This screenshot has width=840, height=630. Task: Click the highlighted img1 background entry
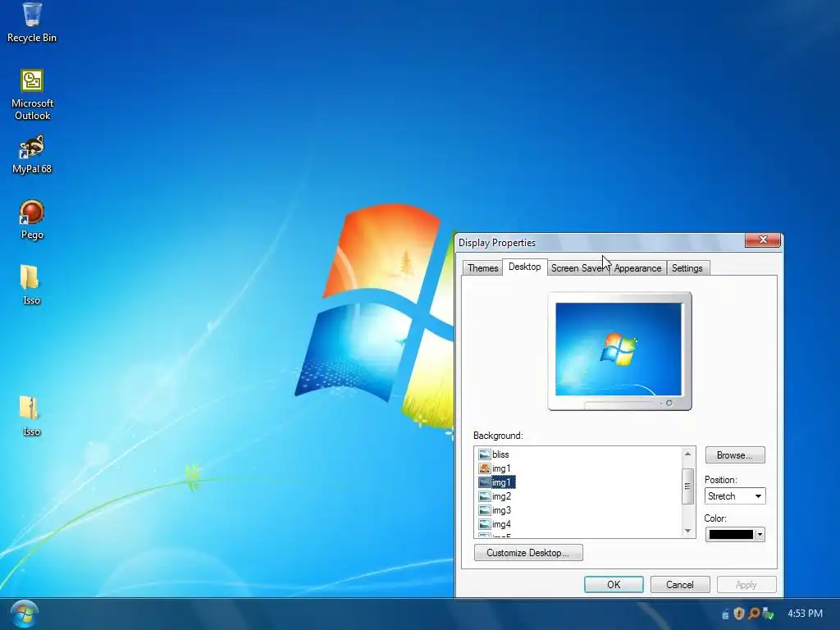coord(496,482)
